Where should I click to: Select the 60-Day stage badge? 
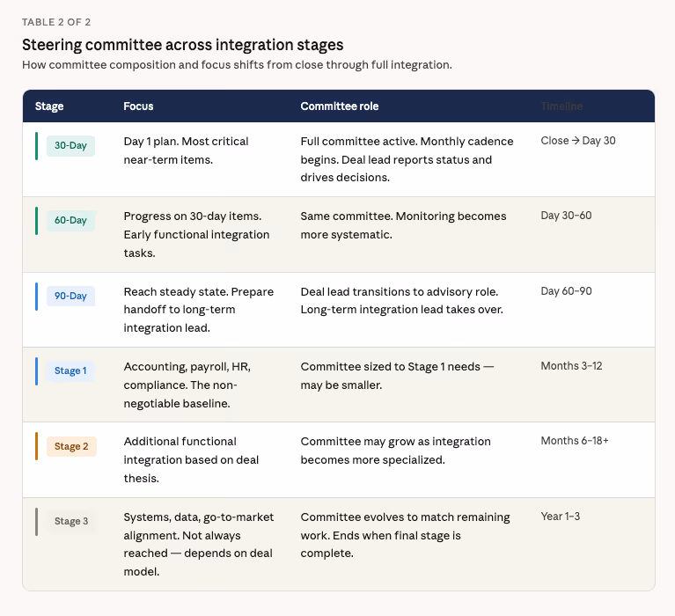70,221
